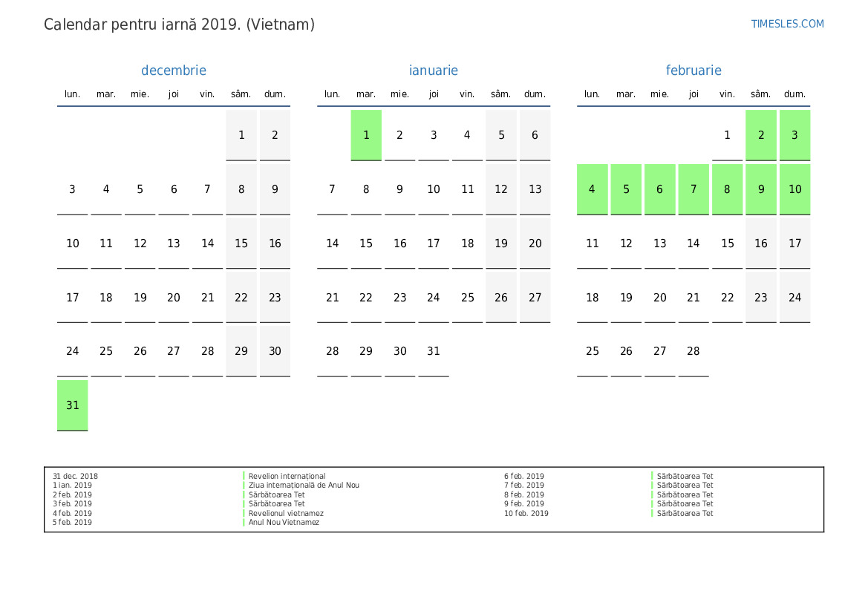Click legend entry 'Revelion internațional'
Viewport: 868px width, 614px height.
point(287,476)
